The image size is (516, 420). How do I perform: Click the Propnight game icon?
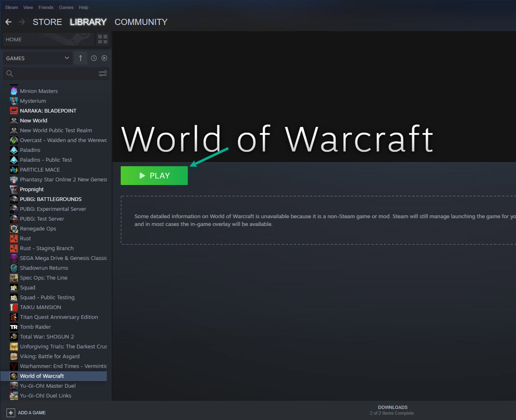click(x=14, y=189)
